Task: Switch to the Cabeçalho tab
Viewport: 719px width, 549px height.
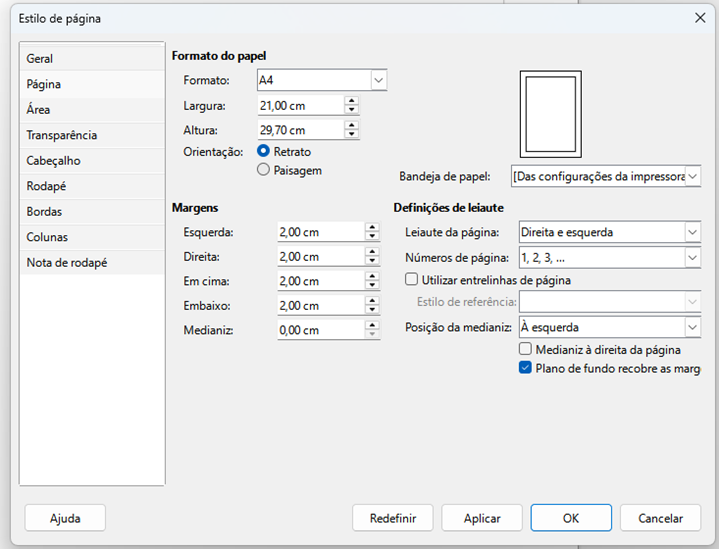Action: (x=54, y=160)
